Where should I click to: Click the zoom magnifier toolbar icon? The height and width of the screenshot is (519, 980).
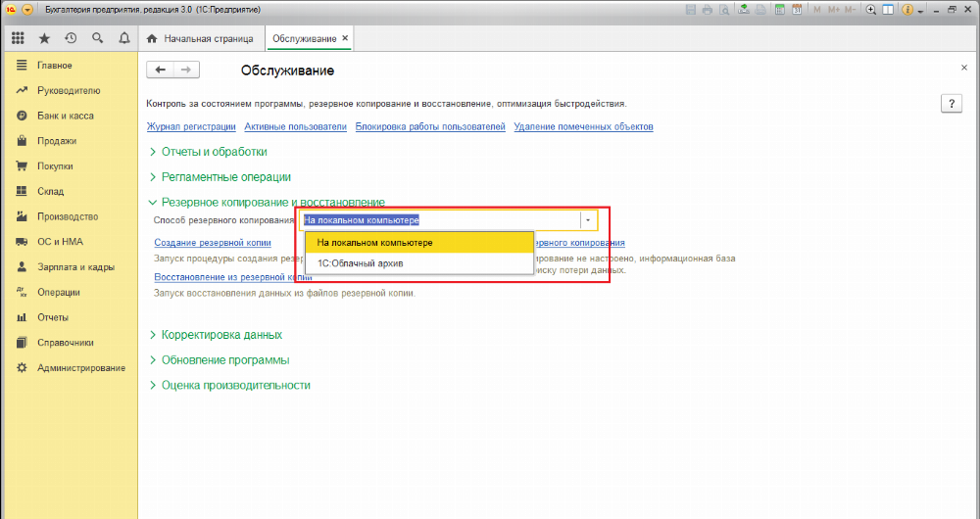(x=870, y=10)
